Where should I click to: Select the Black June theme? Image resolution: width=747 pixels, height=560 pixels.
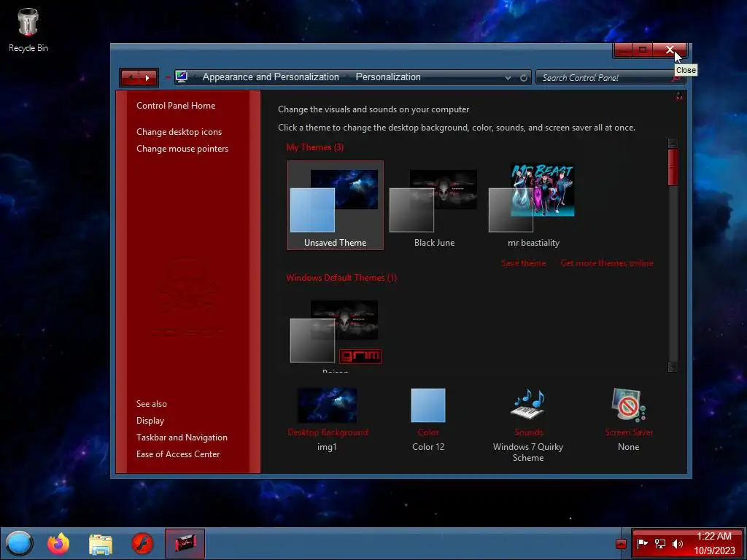(434, 205)
